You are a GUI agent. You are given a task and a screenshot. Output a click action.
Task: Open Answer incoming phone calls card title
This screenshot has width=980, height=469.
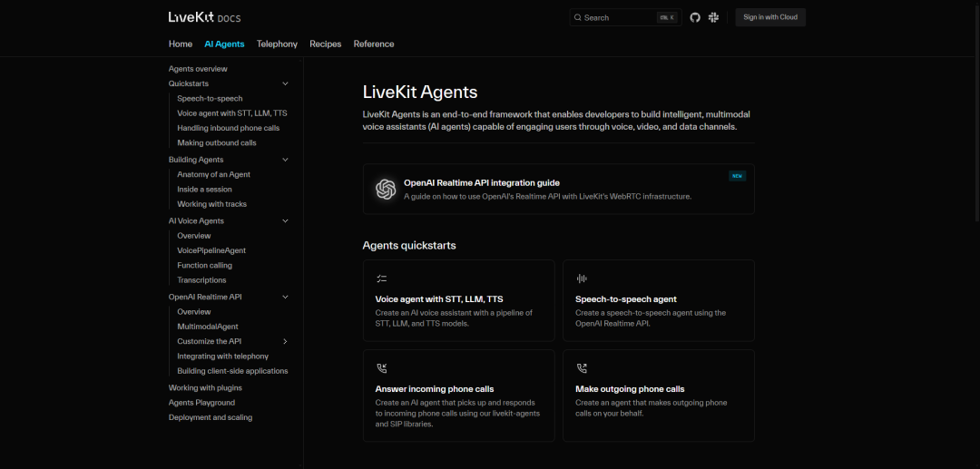tap(435, 389)
